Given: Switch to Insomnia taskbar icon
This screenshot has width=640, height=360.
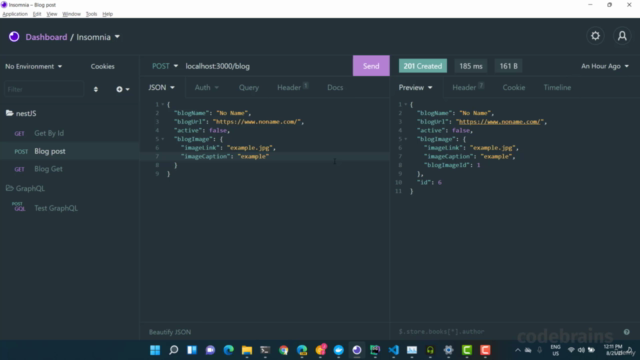Looking at the screenshot, I should (357, 350).
